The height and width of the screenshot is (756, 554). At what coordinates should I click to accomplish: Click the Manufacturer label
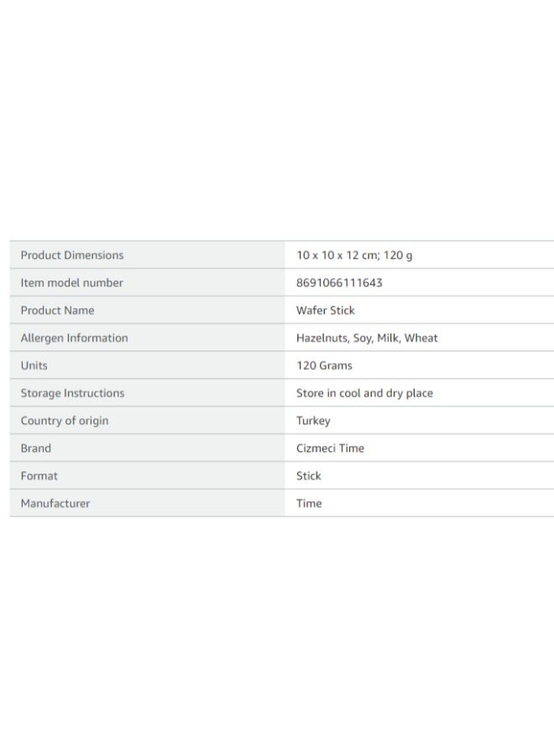click(x=55, y=503)
